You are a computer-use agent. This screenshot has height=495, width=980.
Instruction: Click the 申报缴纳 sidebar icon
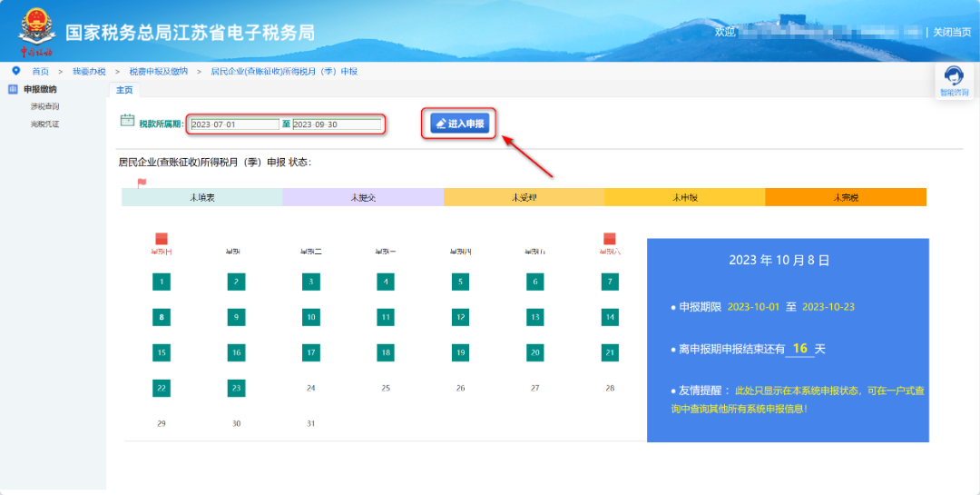click(13, 90)
